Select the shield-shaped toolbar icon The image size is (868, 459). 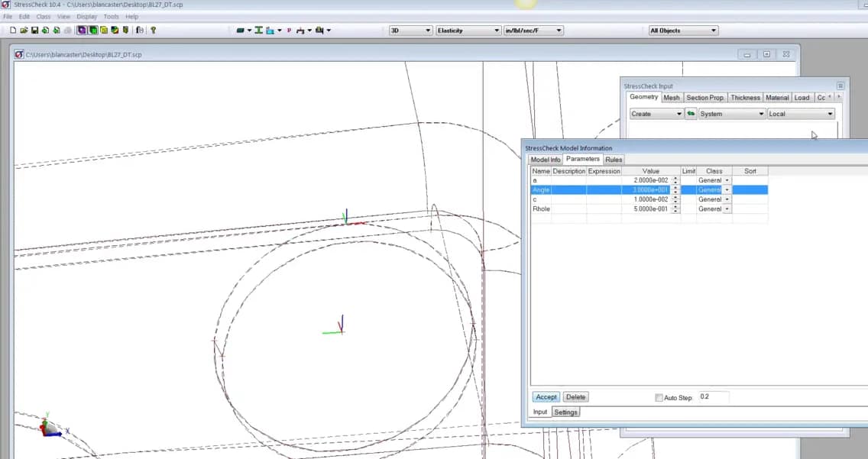click(124, 30)
